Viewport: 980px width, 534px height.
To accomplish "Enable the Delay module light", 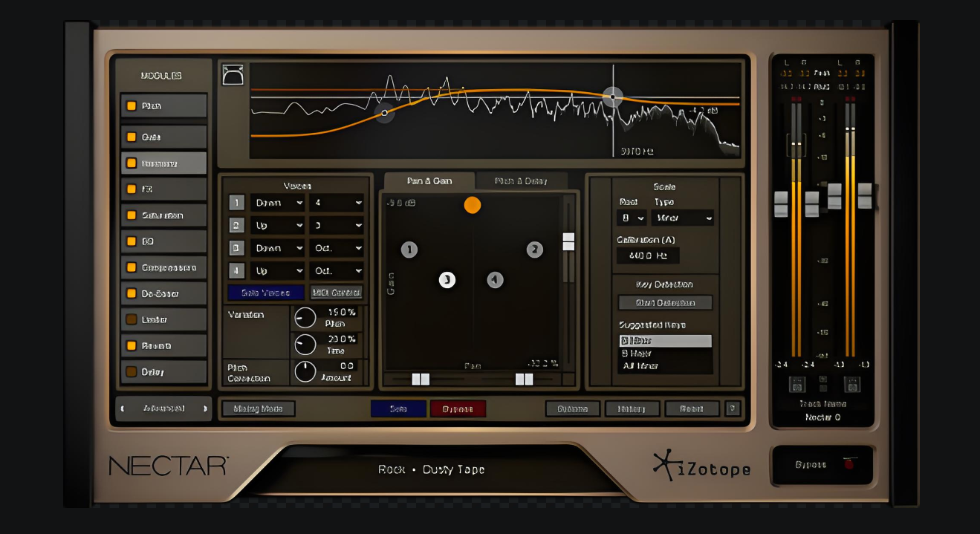I will point(132,371).
